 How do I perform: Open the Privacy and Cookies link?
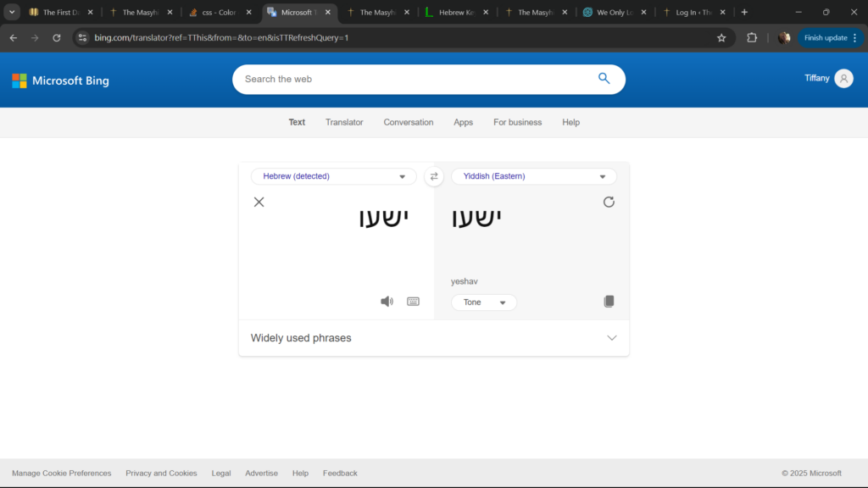pyautogui.click(x=161, y=474)
